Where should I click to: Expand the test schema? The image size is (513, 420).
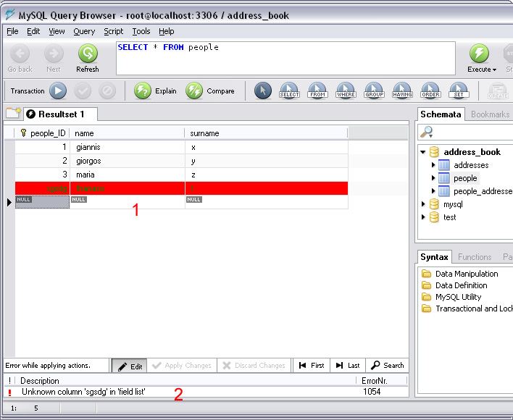click(423, 217)
